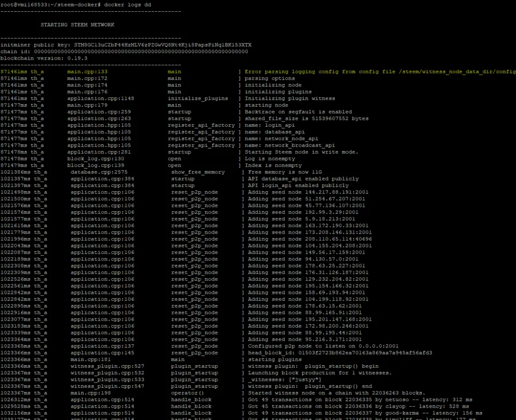Screen dimensions: 516x420
Task: Select 'Free memory is now 11G' message
Action: [285, 172]
